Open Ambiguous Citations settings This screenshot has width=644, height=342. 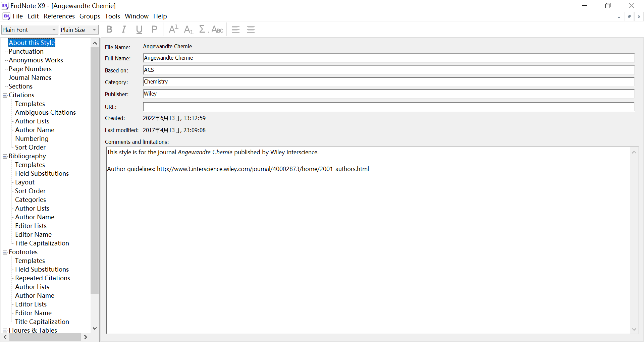45,112
